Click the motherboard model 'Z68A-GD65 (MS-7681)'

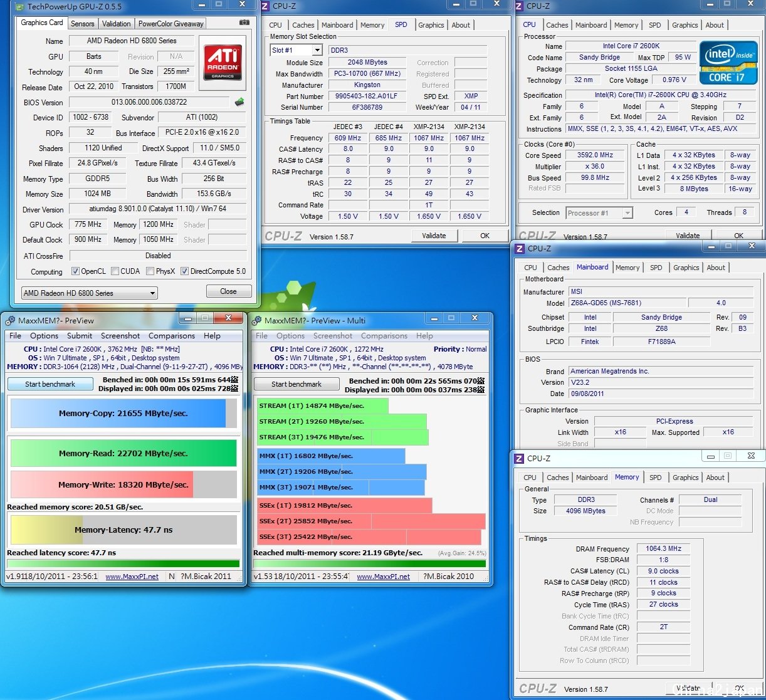627,303
